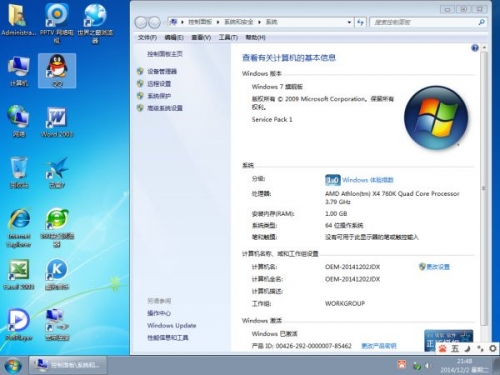
Task: Open the Help(H) menu
Action: click(256, 37)
